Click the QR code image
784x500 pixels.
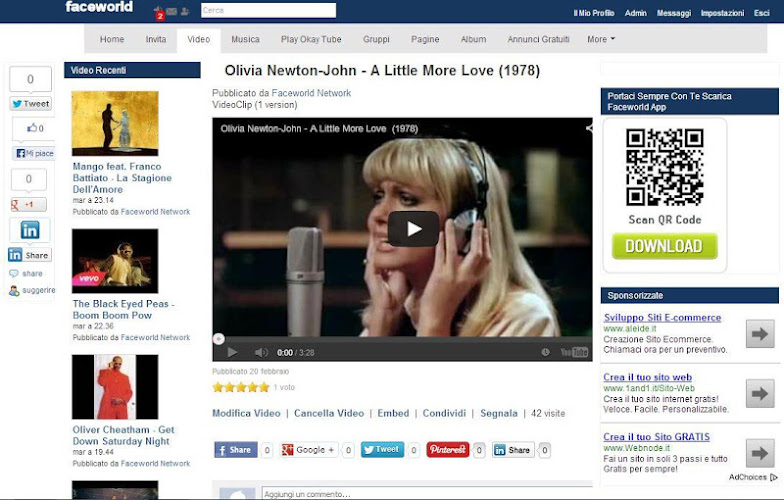click(x=664, y=167)
